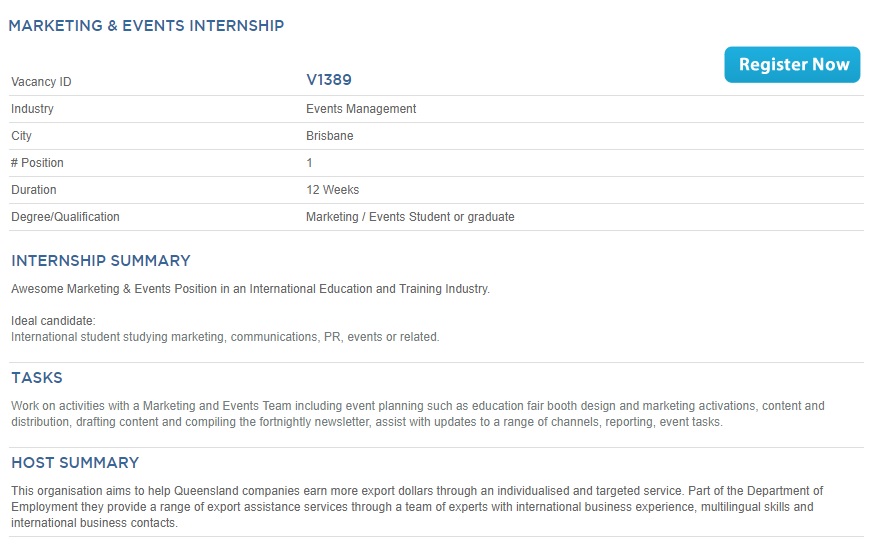Click the Industry row label

click(32, 109)
